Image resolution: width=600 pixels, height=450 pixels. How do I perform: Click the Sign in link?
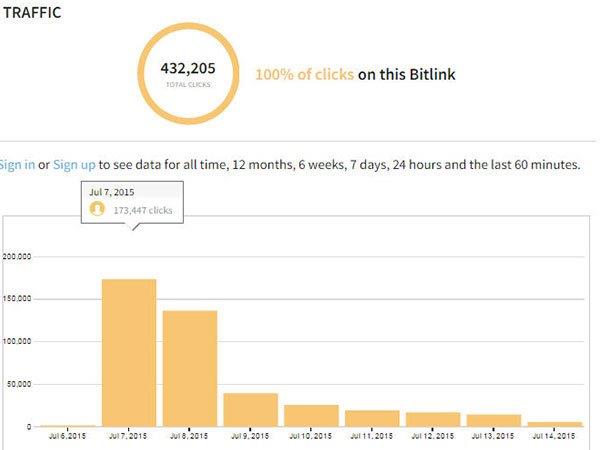click(x=16, y=164)
